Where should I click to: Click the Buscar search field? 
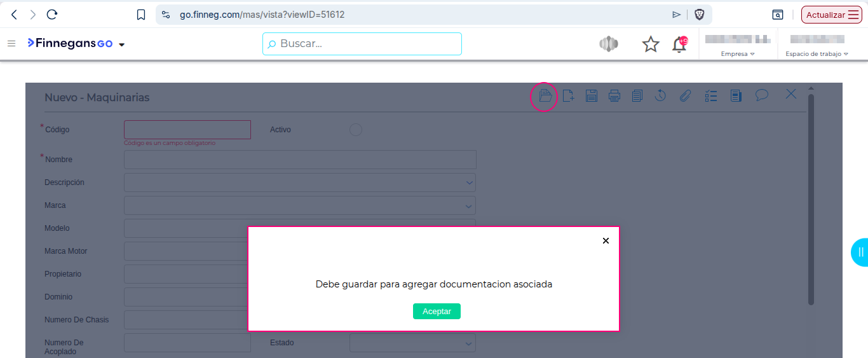click(362, 44)
